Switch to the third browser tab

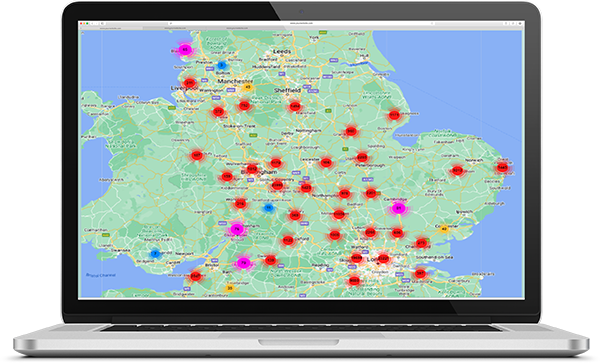click(237, 28)
